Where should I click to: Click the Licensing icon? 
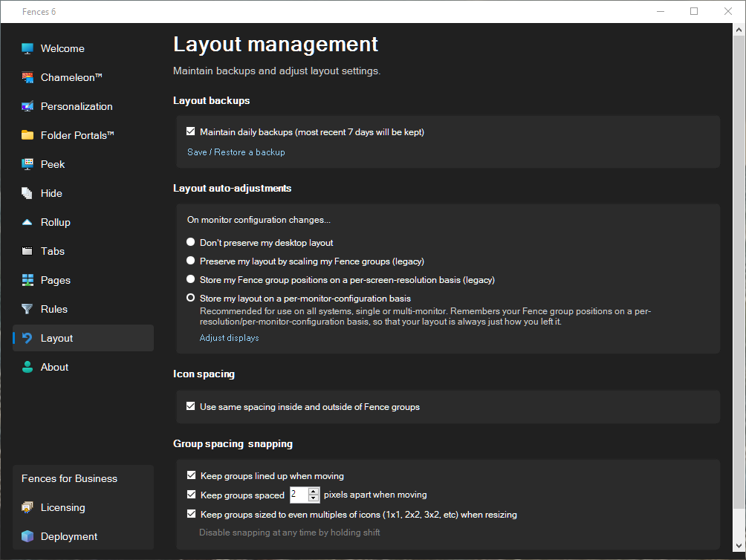[x=27, y=507]
